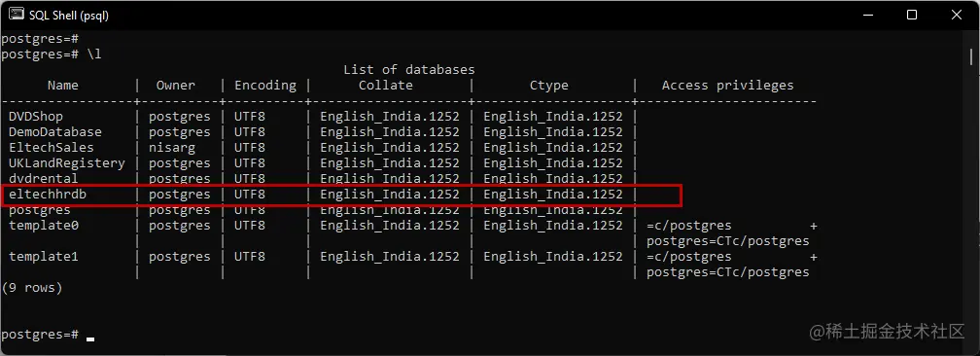The image size is (980, 356).
Task: Click =c/postgres privilege in template1 row
Action: point(689,257)
